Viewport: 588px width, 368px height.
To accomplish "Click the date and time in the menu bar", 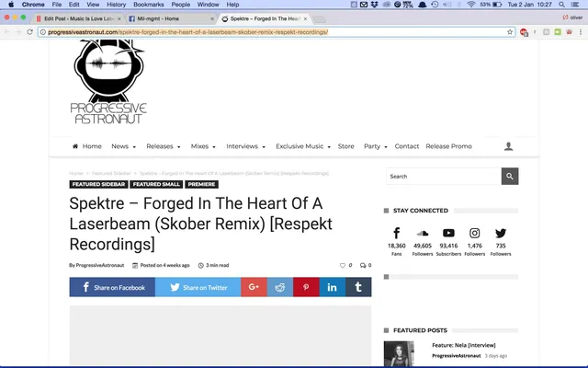I will click(x=529, y=5).
